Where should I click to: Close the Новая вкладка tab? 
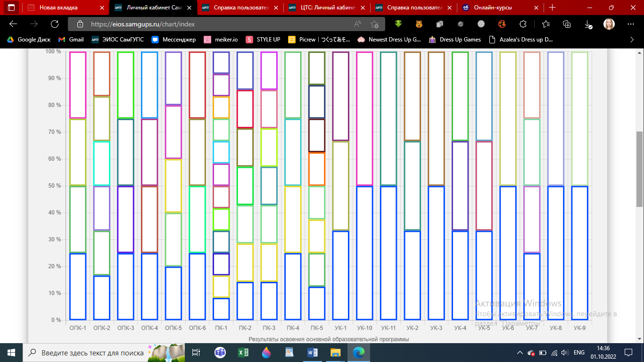pyautogui.click(x=102, y=8)
